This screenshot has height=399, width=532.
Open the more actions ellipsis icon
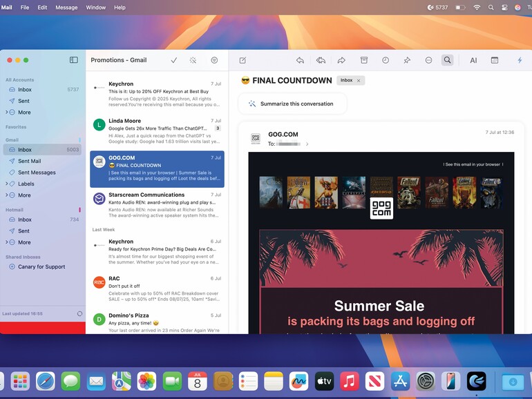[428, 60]
